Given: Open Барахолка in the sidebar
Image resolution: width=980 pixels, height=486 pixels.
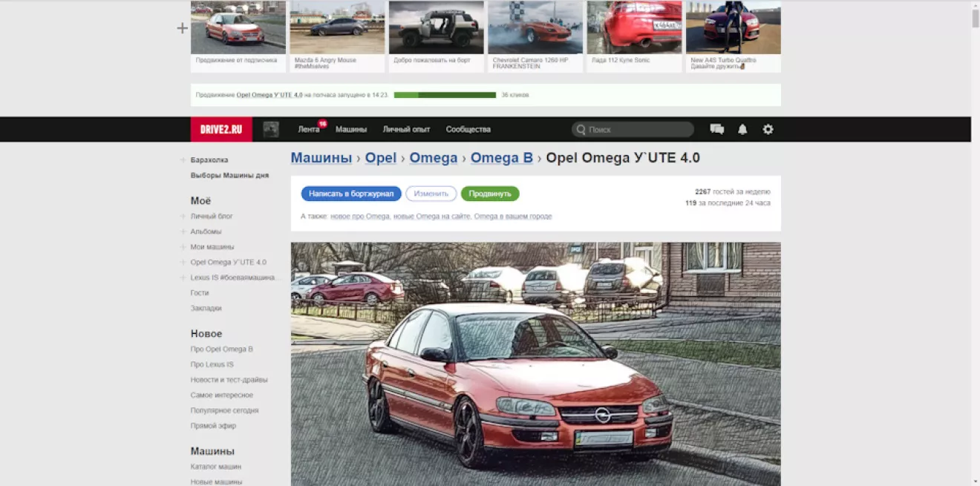Looking at the screenshot, I should (209, 160).
